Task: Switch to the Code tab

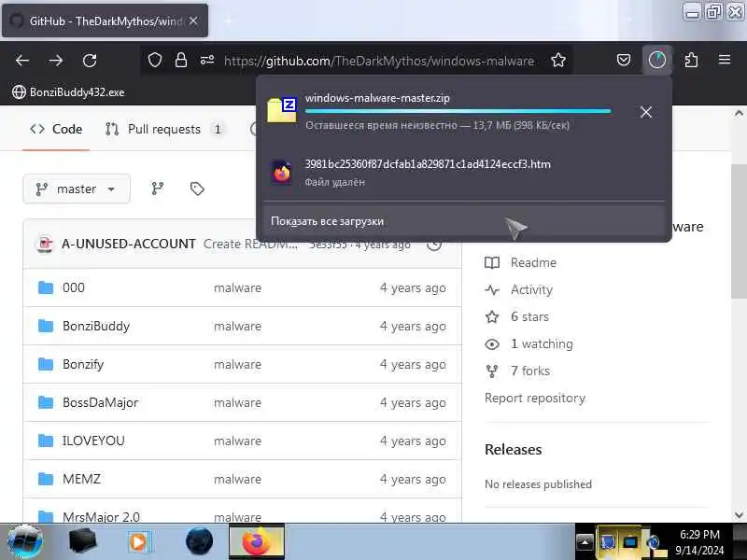Action: tap(56, 129)
